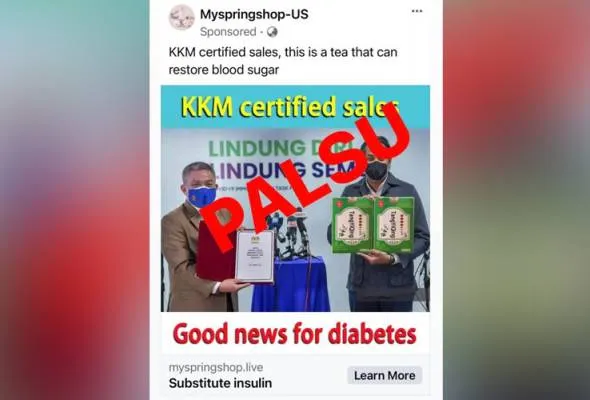
Task: Click the Substitute insulin headline
Action: (220, 383)
